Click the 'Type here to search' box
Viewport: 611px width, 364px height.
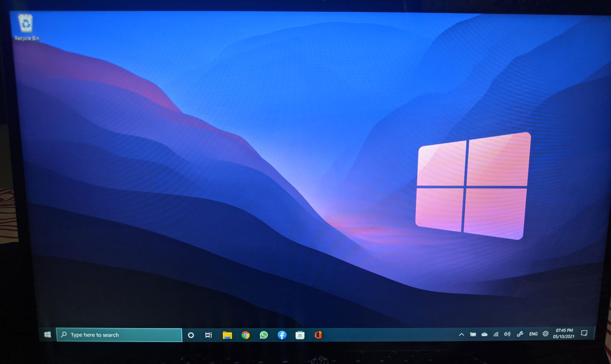[119, 335]
